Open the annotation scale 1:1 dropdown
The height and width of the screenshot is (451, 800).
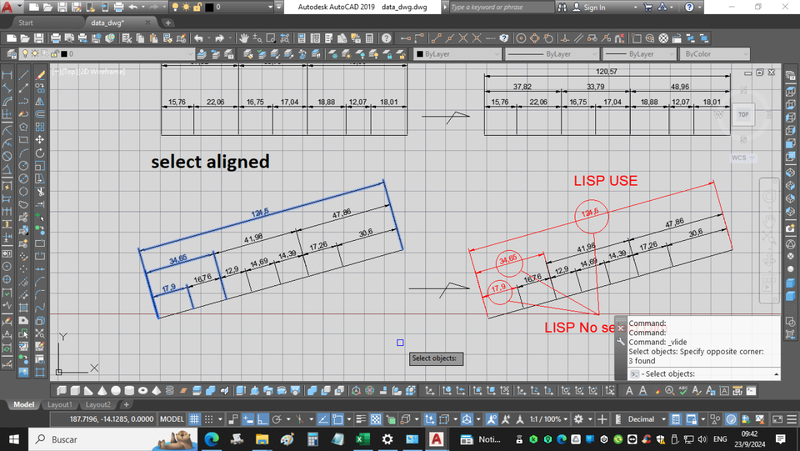pyautogui.click(x=546, y=419)
